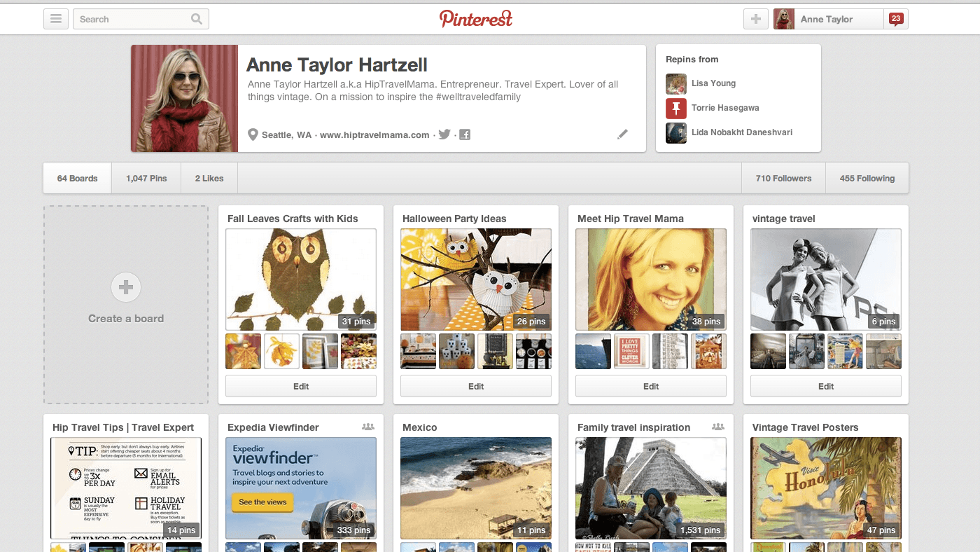
Task: Open the Family travel inspiration title
Action: click(x=634, y=427)
